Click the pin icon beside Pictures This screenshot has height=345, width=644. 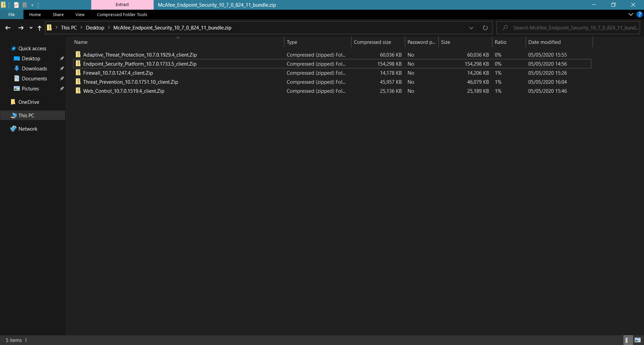pos(62,89)
